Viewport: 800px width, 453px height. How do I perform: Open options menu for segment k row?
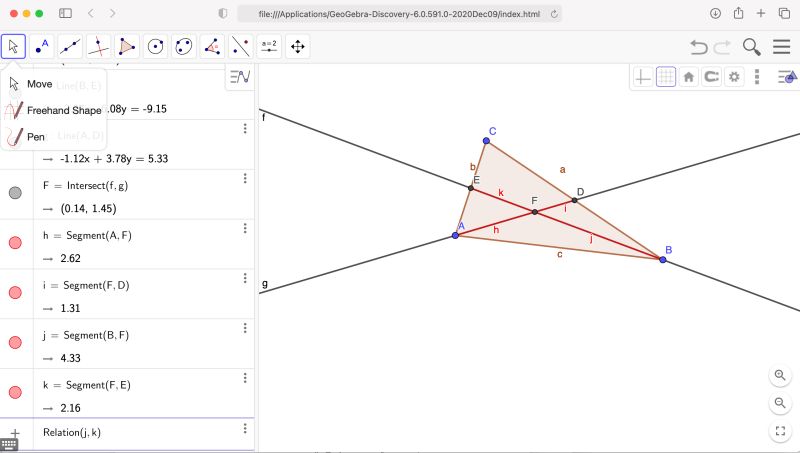pyautogui.click(x=245, y=378)
